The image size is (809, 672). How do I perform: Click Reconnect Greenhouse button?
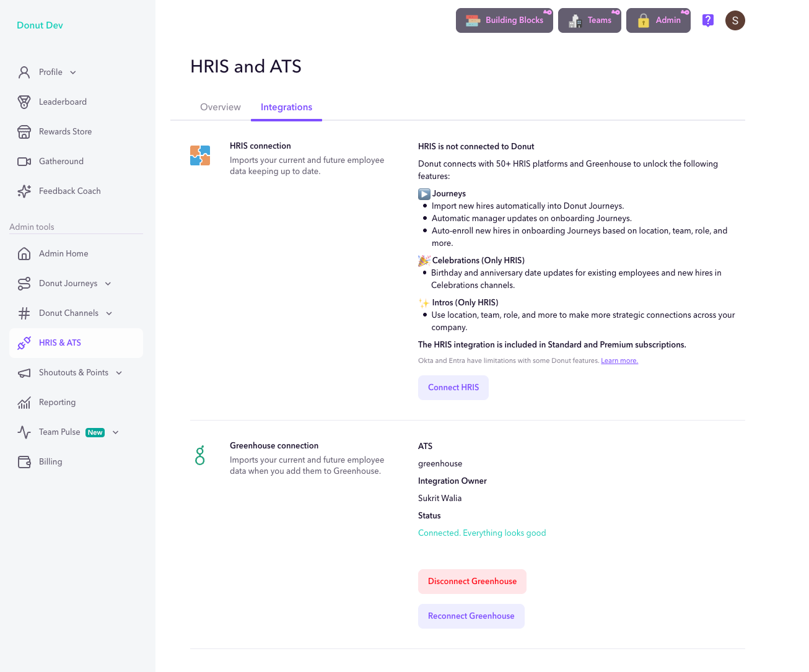pos(471,616)
